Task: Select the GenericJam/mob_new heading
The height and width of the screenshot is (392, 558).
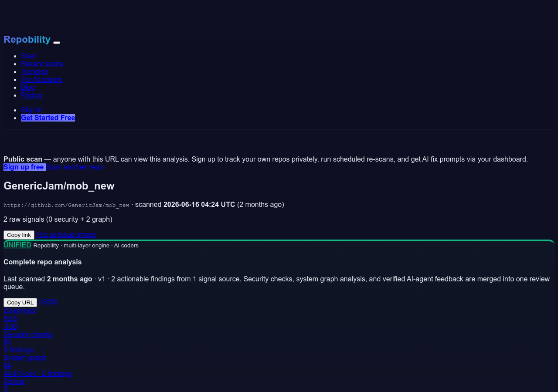Action: click(x=59, y=186)
